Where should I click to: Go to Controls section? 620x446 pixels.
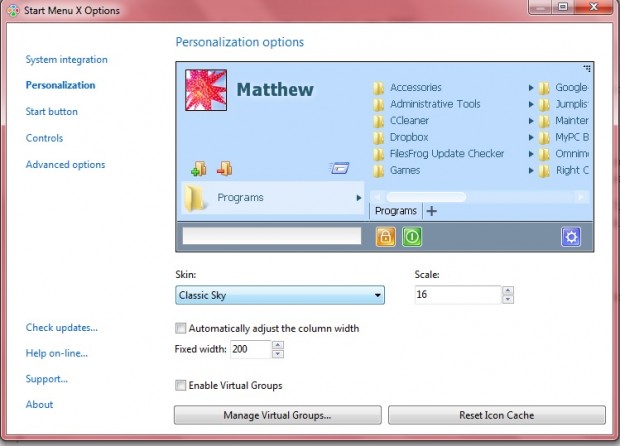44,138
